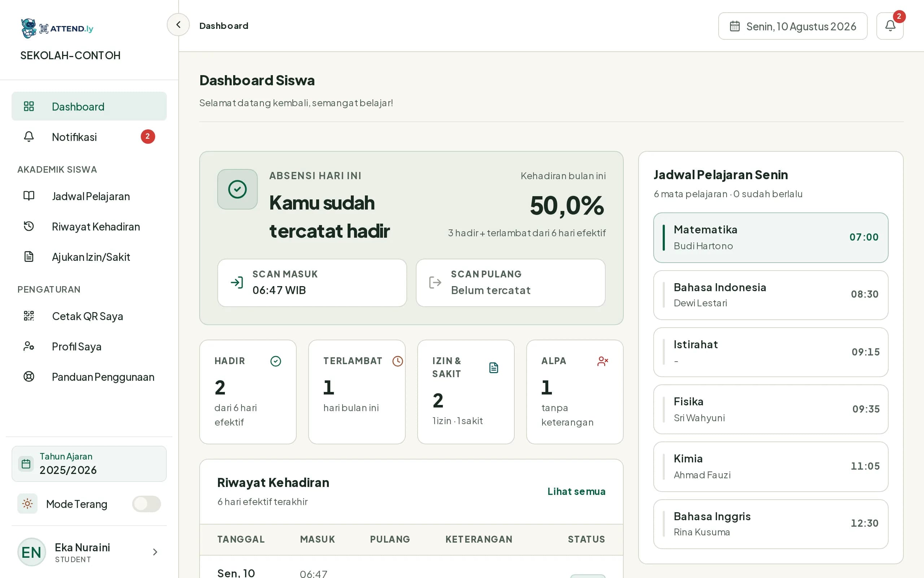Open Panduan Penggunaan help page
Viewport: 924px width, 578px height.
89,377
